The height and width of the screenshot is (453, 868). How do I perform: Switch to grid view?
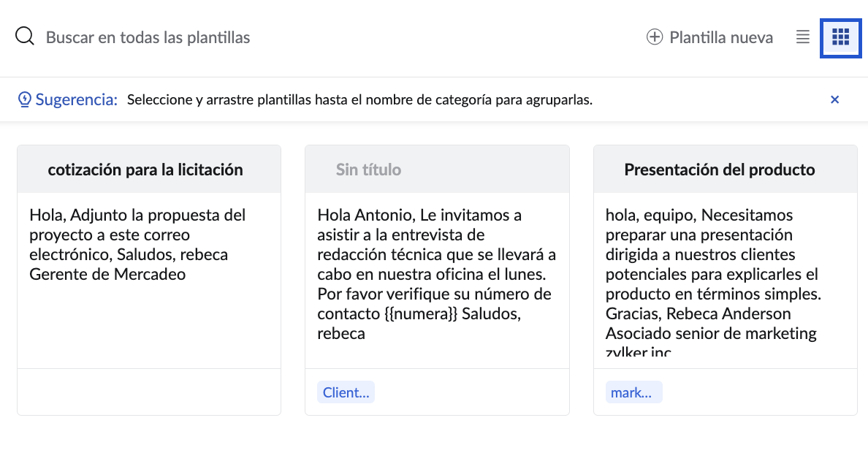point(840,37)
